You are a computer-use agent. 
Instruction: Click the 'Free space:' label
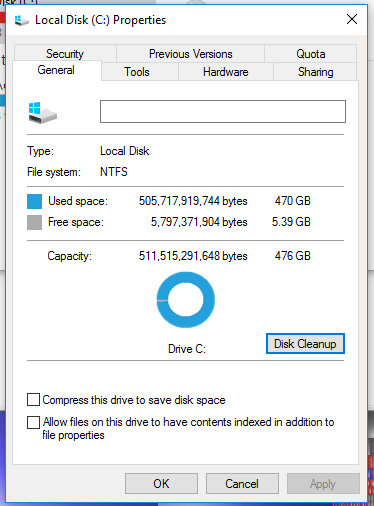pos(76,222)
